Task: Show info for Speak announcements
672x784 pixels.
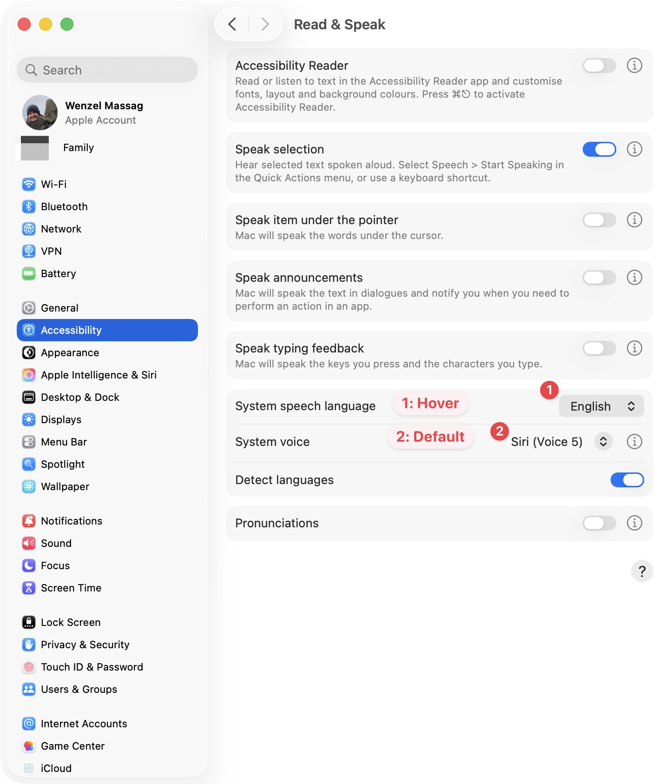Action: [x=634, y=278]
